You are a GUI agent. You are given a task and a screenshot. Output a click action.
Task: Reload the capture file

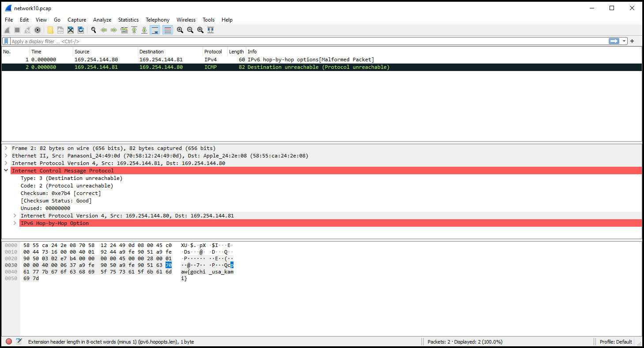(x=81, y=30)
